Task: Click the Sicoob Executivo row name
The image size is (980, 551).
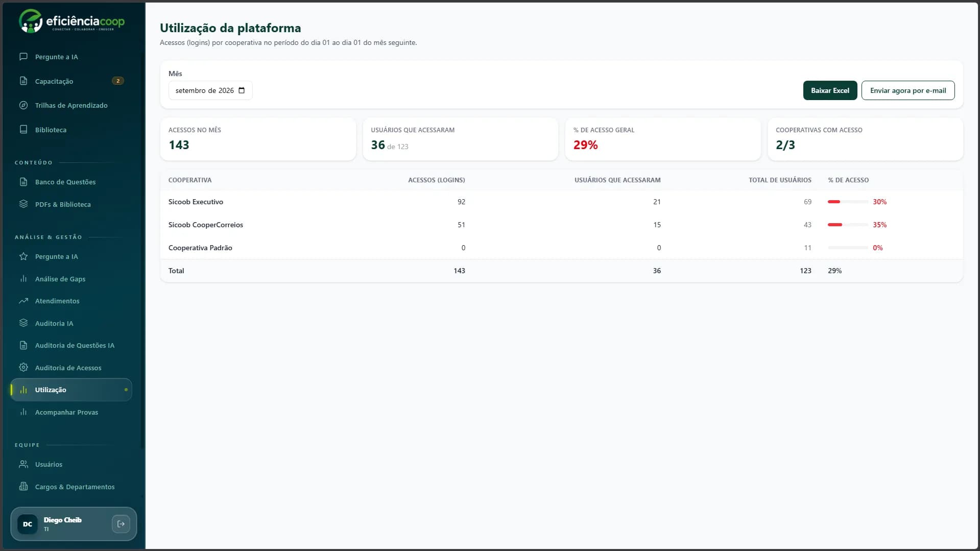Action: click(x=196, y=202)
